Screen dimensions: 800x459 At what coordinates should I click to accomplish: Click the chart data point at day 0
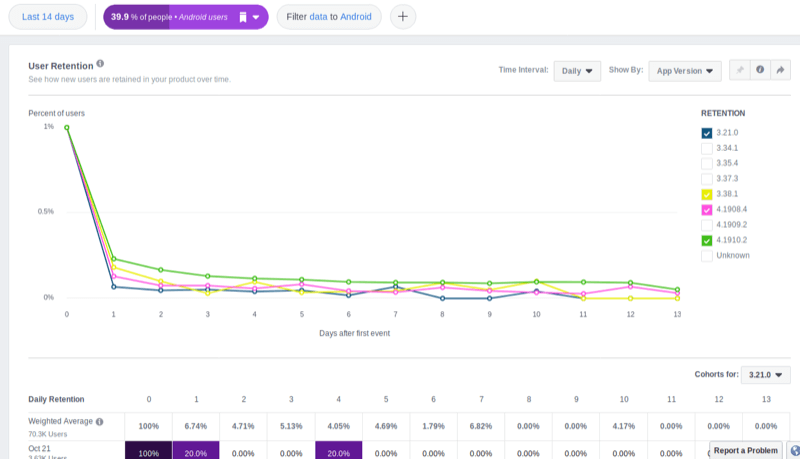67,128
